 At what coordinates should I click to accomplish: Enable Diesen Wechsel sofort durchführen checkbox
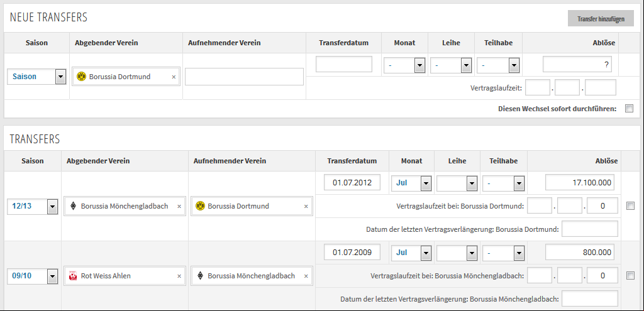[629, 109]
